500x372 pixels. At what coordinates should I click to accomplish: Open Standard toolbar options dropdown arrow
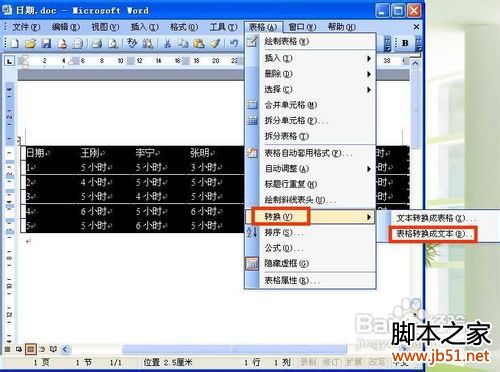coord(387,44)
